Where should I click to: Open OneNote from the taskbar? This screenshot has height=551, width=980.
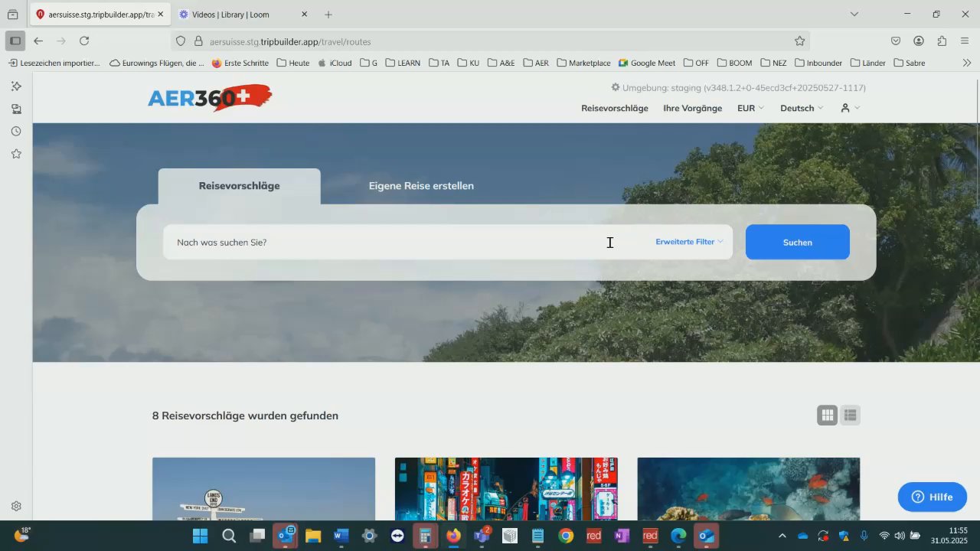coord(622,536)
